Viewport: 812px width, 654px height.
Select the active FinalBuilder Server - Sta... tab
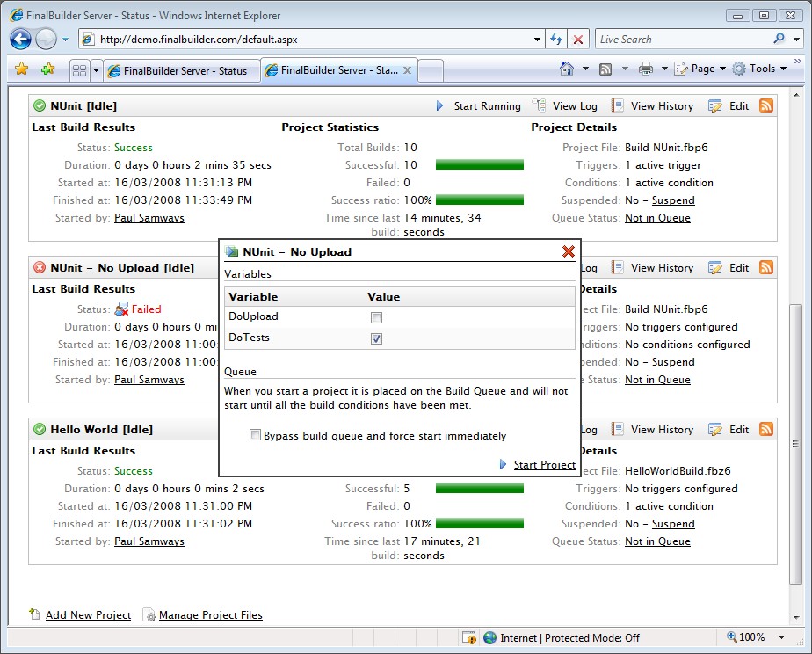338,70
